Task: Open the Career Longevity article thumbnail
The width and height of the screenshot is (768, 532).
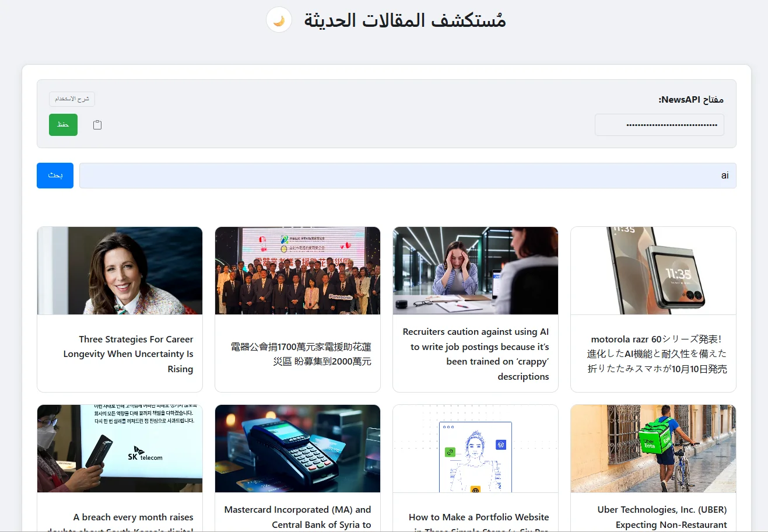Action: pyautogui.click(x=120, y=271)
